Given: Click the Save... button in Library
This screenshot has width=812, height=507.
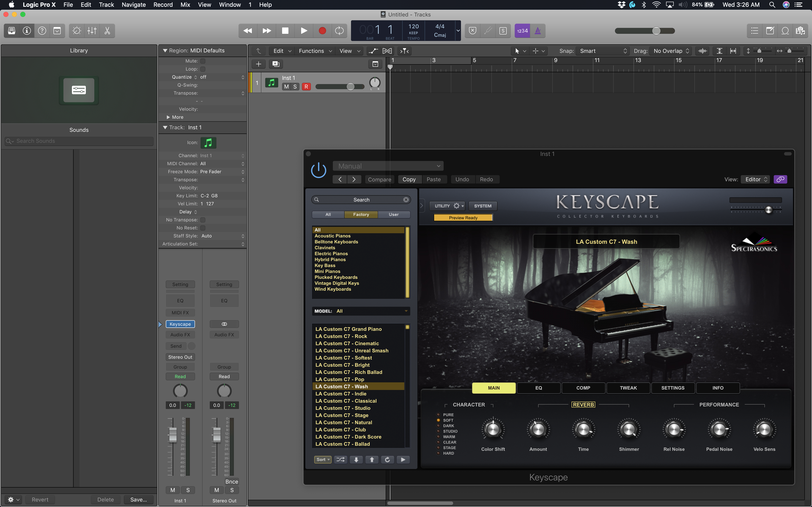Looking at the screenshot, I should pyautogui.click(x=138, y=500).
